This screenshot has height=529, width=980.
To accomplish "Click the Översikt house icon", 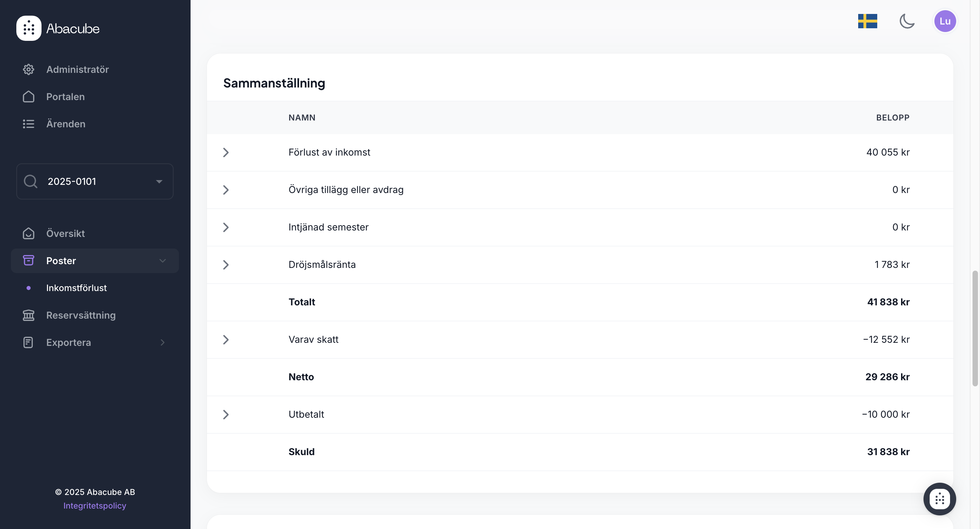I will click(x=29, y=233).
